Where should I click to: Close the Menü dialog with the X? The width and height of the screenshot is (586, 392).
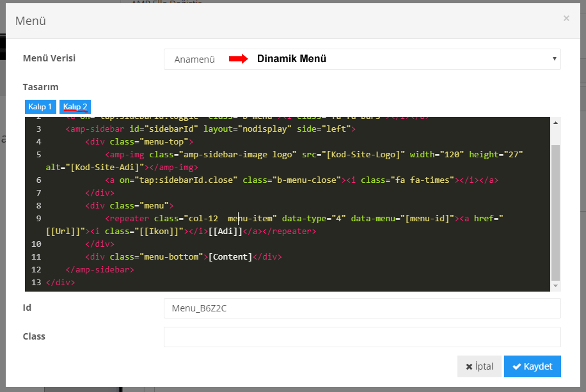click(566, 19)
